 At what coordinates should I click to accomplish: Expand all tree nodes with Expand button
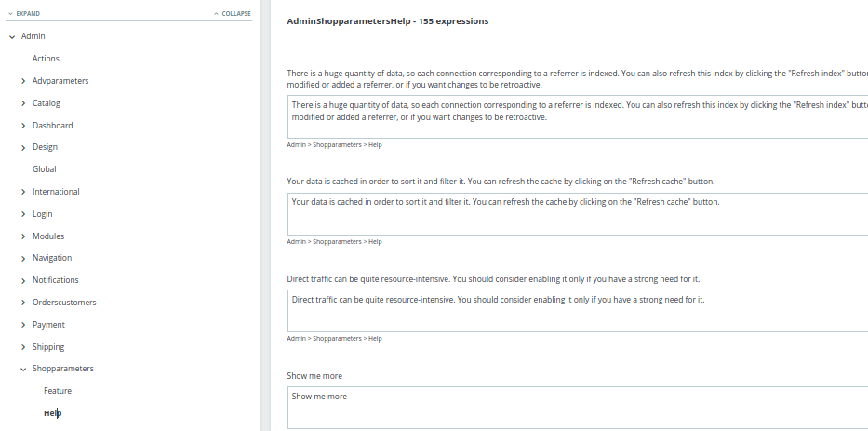pos(26,14)
